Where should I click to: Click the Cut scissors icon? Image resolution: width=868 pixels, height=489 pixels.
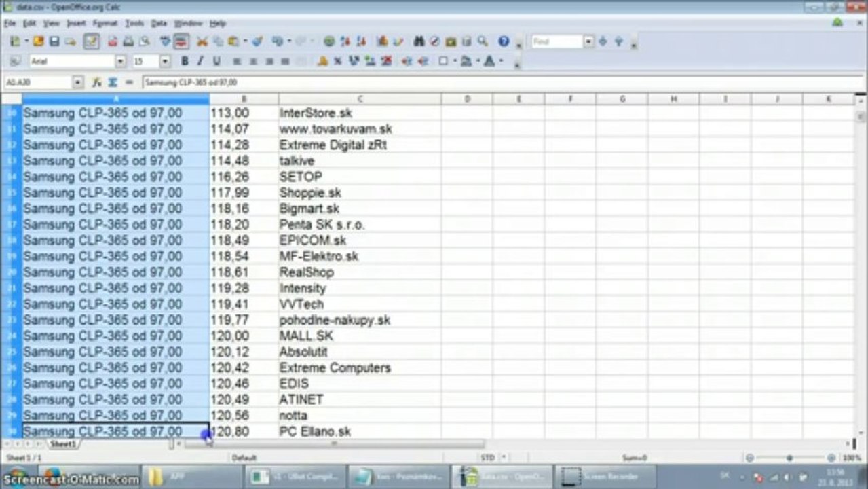202,41
